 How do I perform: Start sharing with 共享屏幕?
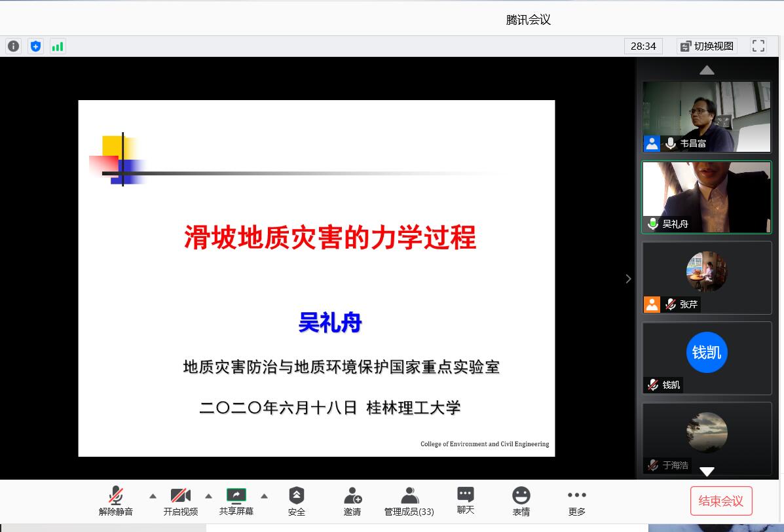236,501
